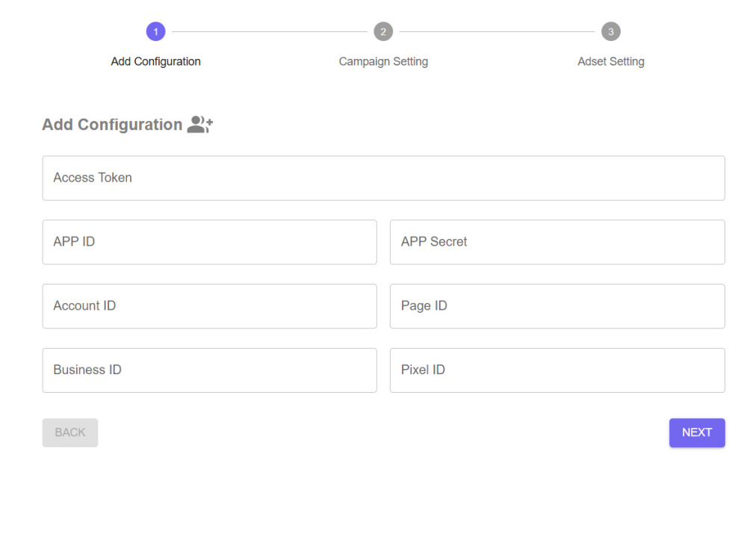Click the step 2 circle indicator
Viewport: 747px width, 560px height.
(x=383, y=31)
